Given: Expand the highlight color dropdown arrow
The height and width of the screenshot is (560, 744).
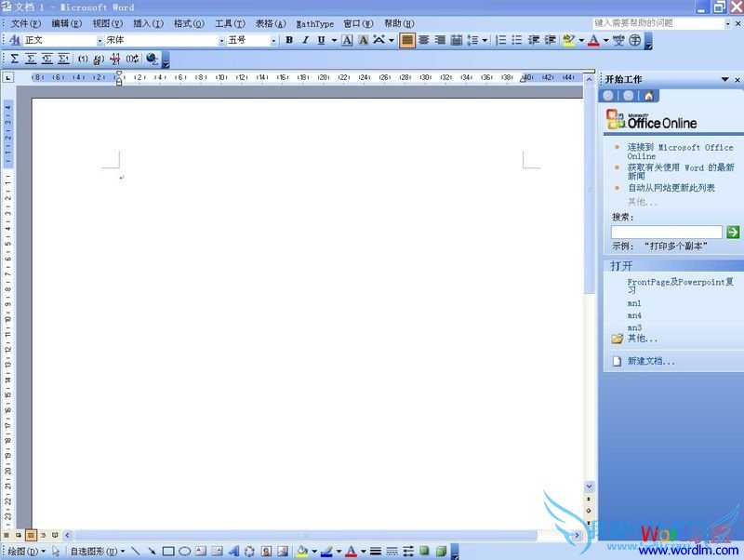Looking at the screenshot, I should click(x=581, y=40).
